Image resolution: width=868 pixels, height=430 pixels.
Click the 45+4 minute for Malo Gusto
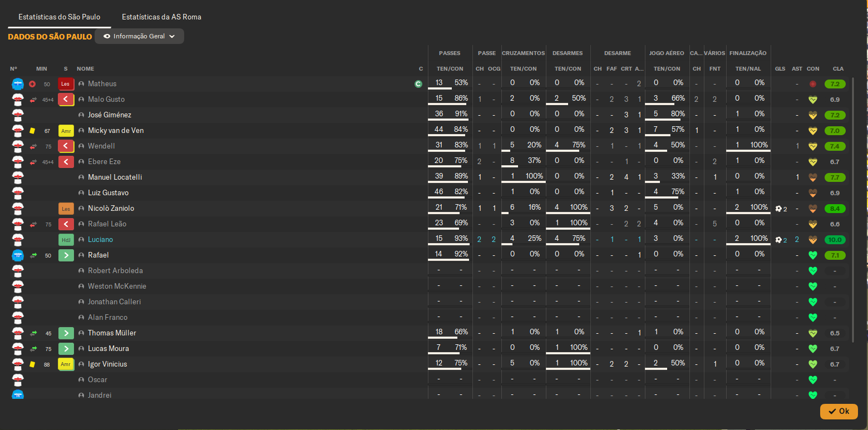(x=48, y=100)
